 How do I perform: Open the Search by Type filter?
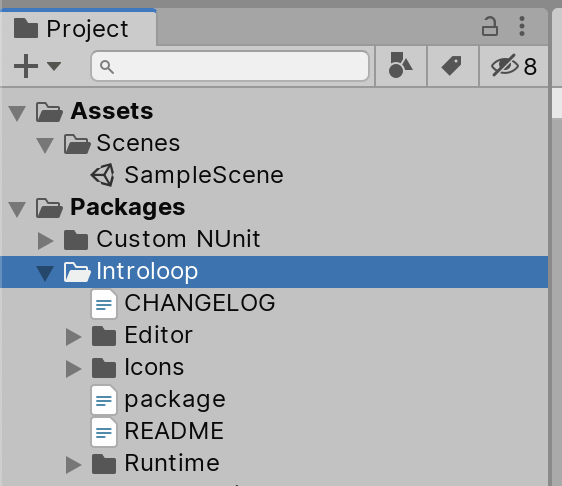(400, 65)
